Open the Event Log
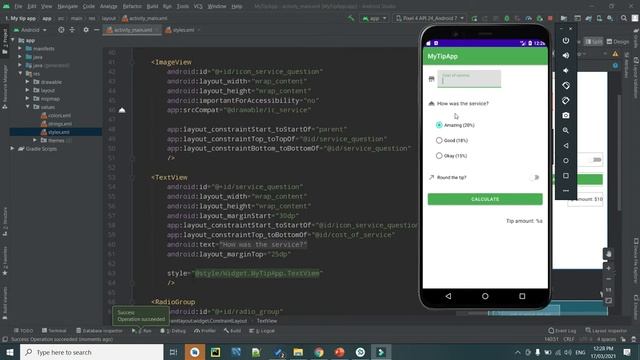Viewport: 640px width, 360px height. click(562, 331)
